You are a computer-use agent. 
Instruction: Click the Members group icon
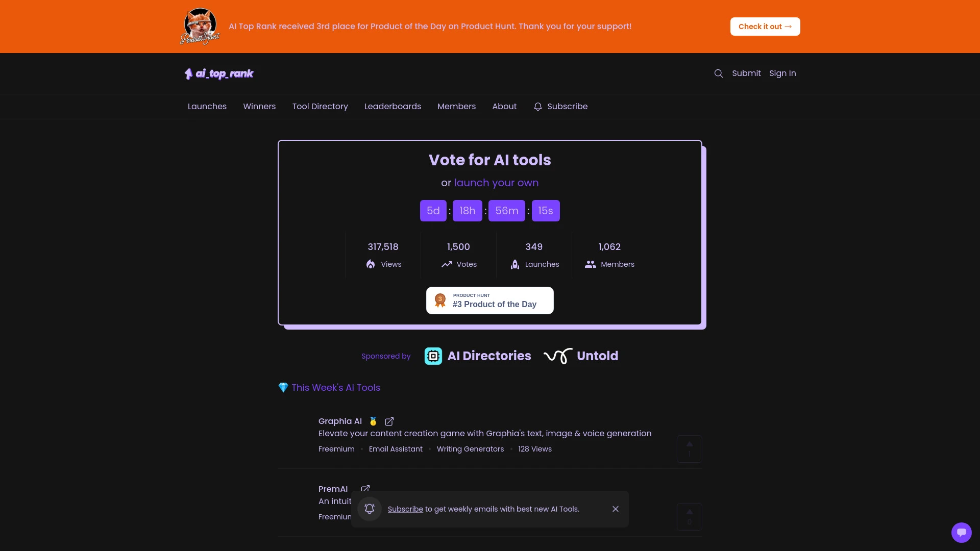590,264
